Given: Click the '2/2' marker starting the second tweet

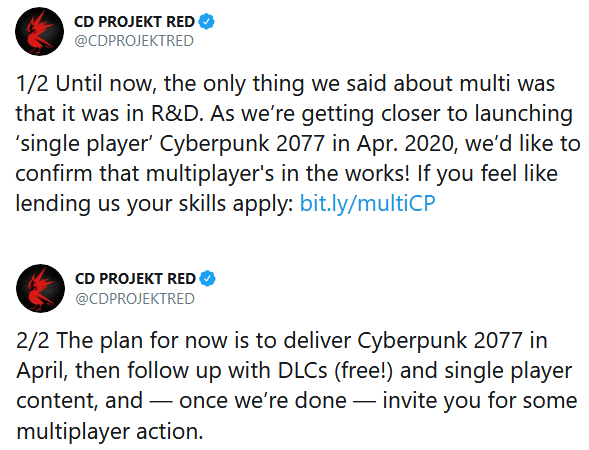Looking at the screenshot, I should pyautogui.click(x=33, y=341).
